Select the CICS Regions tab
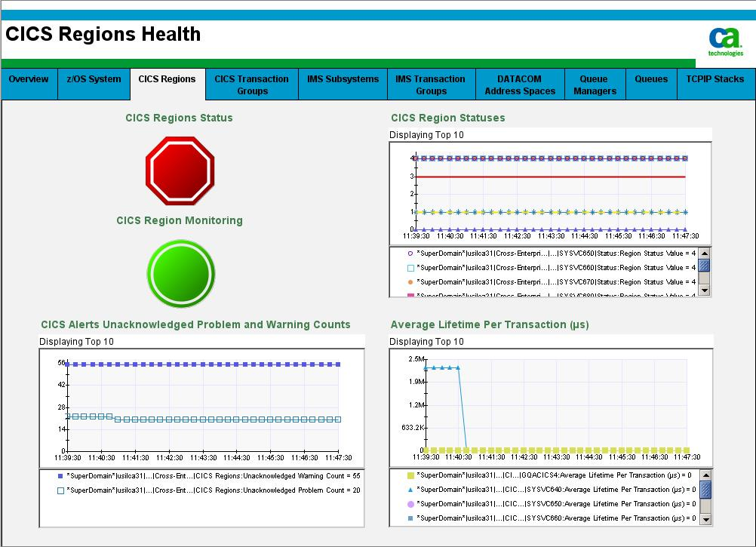Screen dimensions: 756x547 pyautogui.click(x=167, y=85)
